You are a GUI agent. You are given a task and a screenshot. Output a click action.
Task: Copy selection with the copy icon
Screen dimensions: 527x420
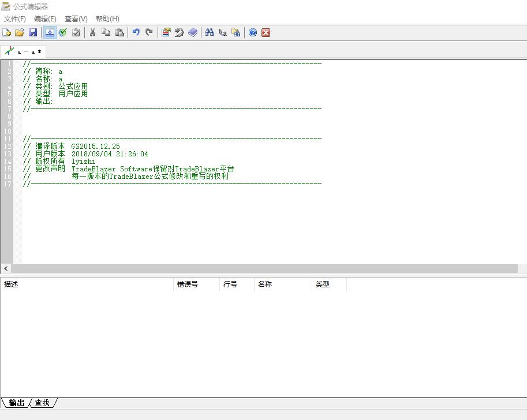click(x=106, y=32)
